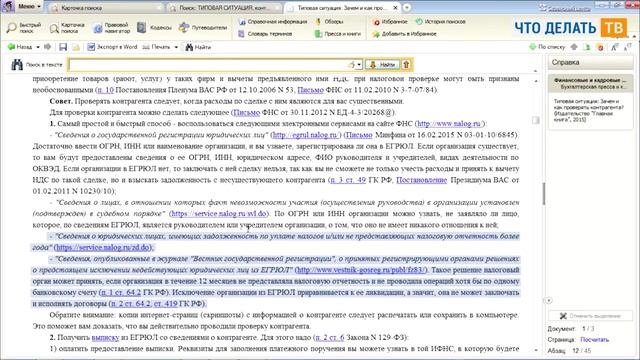Viewport: 640px width, 360px height.
Task: Open Карточка поиска in the toolbar
Action: (67, 28)
